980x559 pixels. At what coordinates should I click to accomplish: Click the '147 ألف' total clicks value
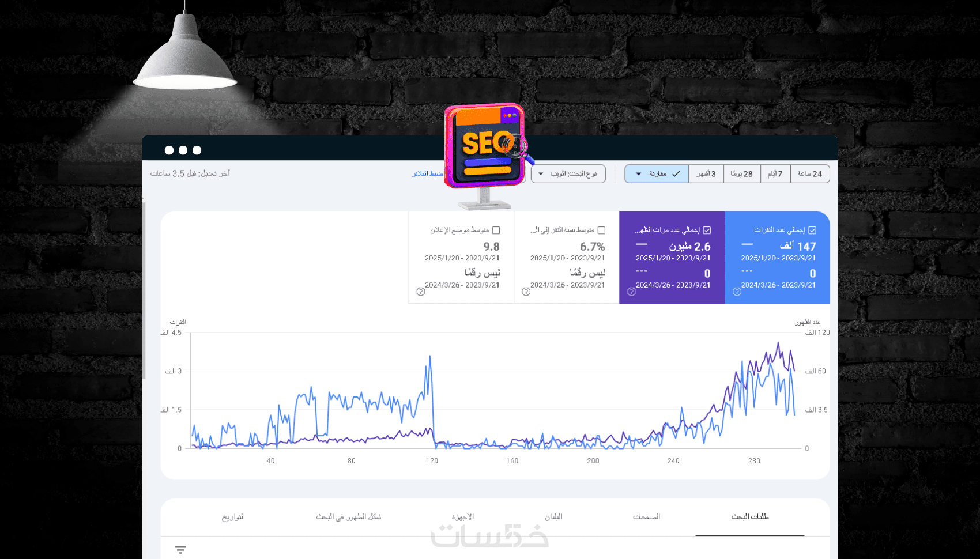pos(798,246)
